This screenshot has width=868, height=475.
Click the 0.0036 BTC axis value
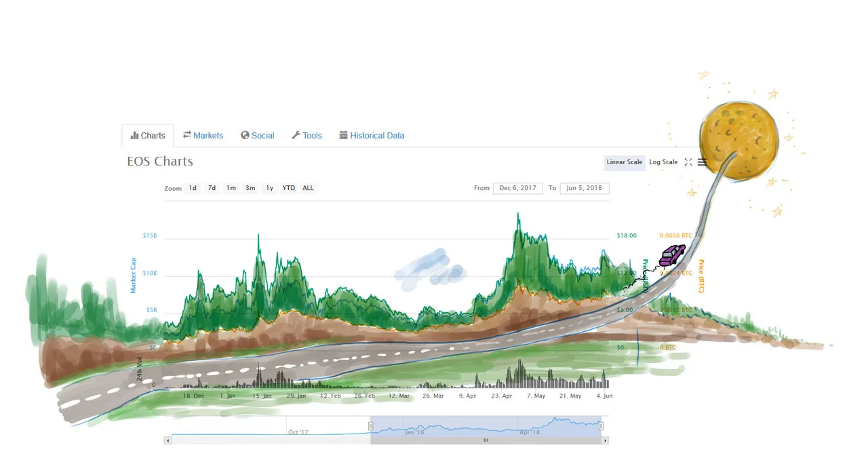pyautogui.click(x=676, y=235)
